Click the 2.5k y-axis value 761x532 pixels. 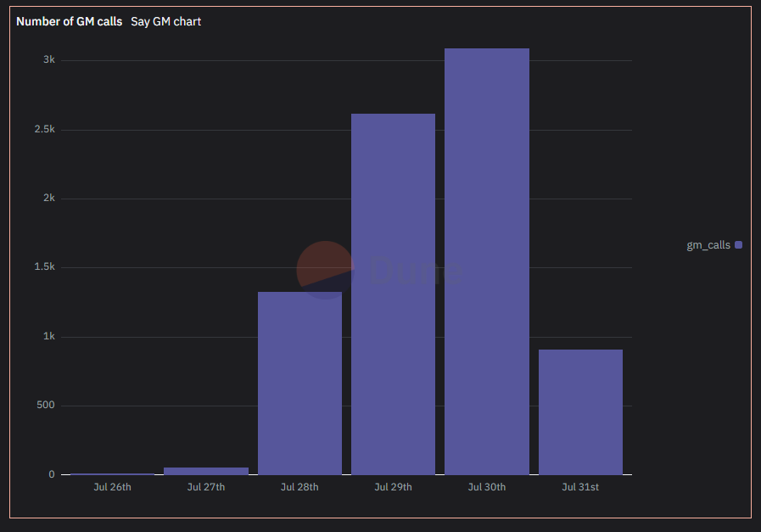pyautogui.click(x=45, y=129)
